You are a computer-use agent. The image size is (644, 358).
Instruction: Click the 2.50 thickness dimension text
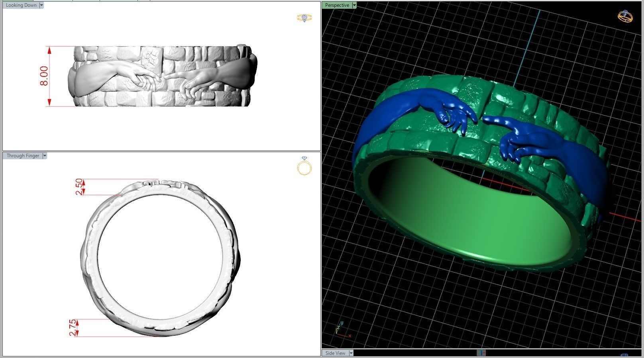(x=79, y=187)
